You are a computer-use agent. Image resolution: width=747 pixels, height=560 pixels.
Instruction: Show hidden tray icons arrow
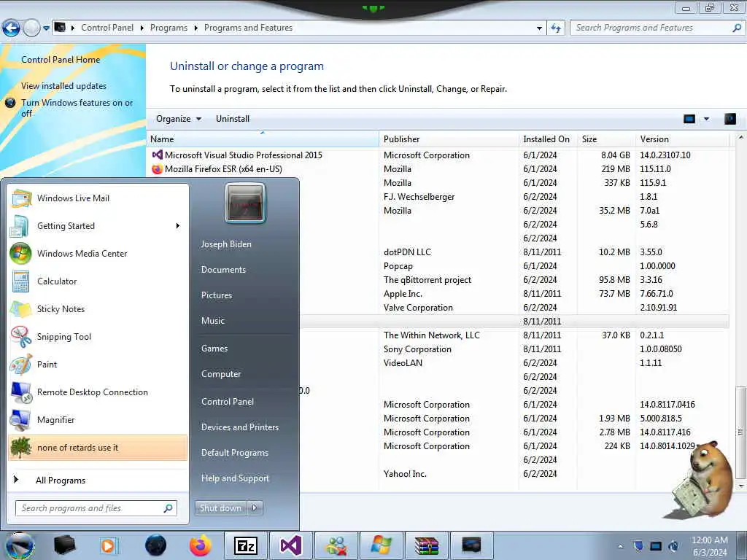click(620, 546)
